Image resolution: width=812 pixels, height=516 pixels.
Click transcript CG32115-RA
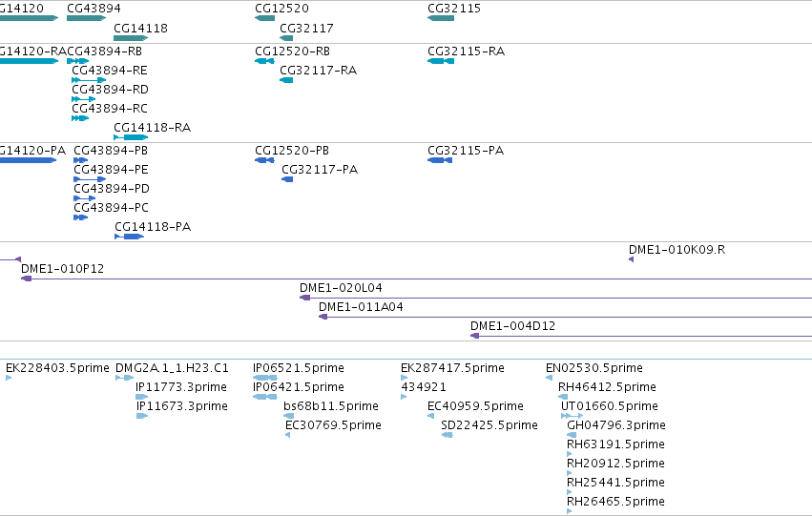click(441, 61)
